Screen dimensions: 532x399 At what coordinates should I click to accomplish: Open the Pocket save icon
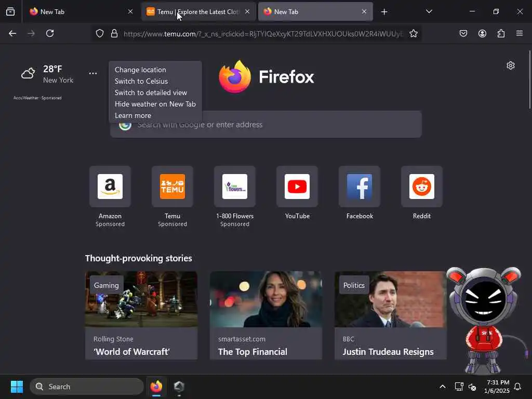click(463, 33)
